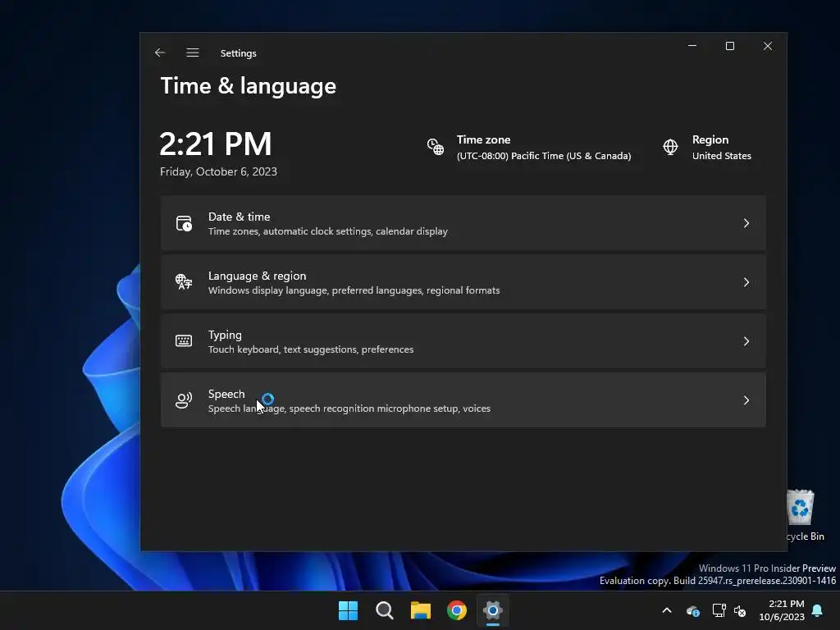Open taskbar Search

pos(385,610)
